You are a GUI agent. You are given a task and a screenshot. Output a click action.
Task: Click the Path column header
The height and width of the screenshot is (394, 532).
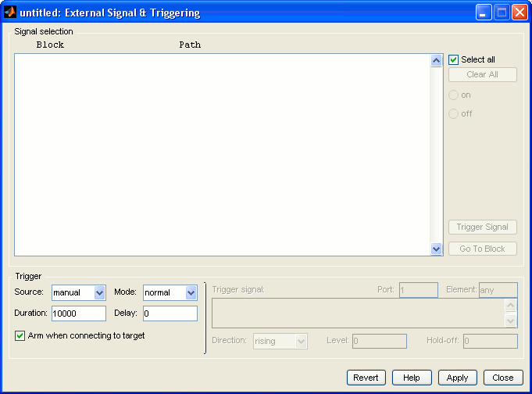pos(190,45)
